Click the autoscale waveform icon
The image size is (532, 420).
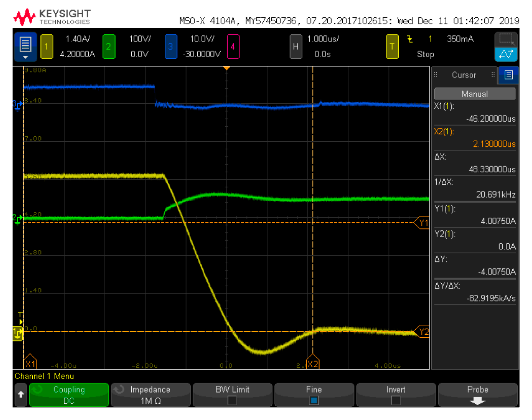click(x=505, y=54)
